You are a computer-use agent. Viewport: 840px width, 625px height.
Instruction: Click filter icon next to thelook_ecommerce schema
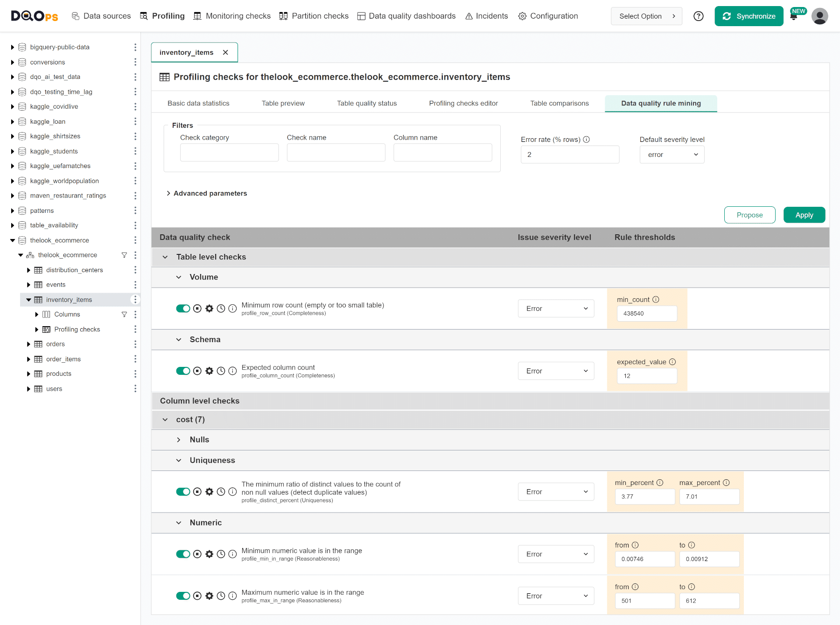point(124,255)
